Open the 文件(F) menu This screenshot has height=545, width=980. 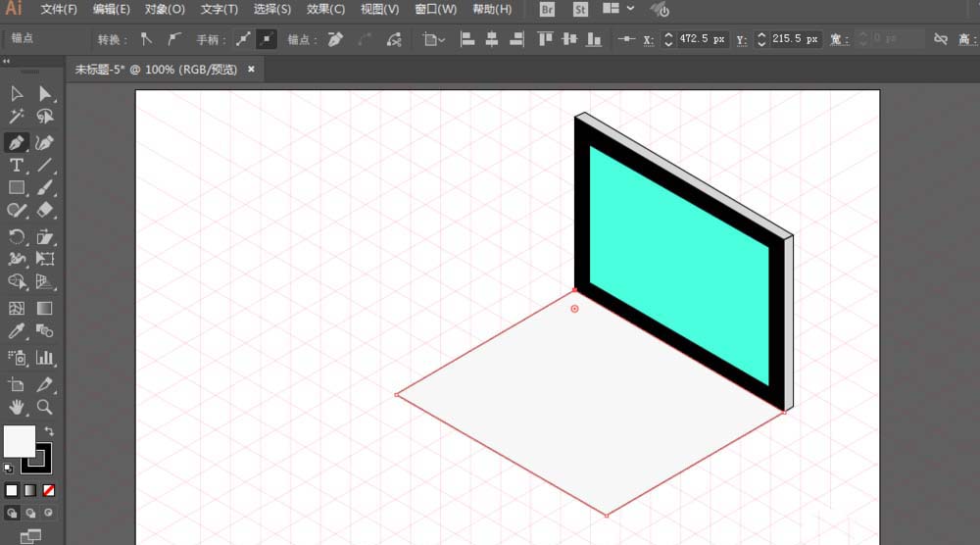coord(59,10)
